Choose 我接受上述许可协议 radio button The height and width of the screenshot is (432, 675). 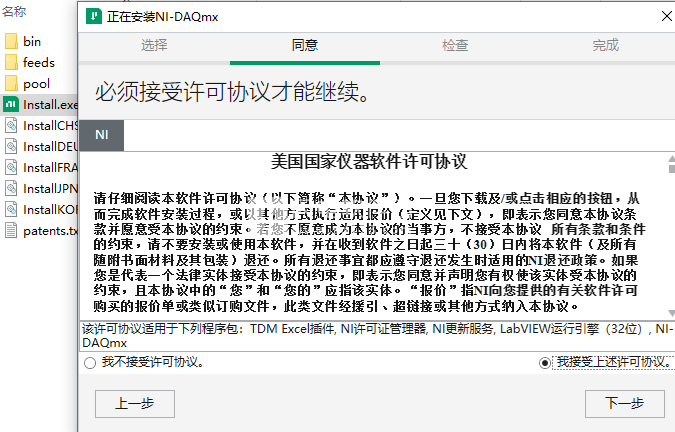(545, 363)
